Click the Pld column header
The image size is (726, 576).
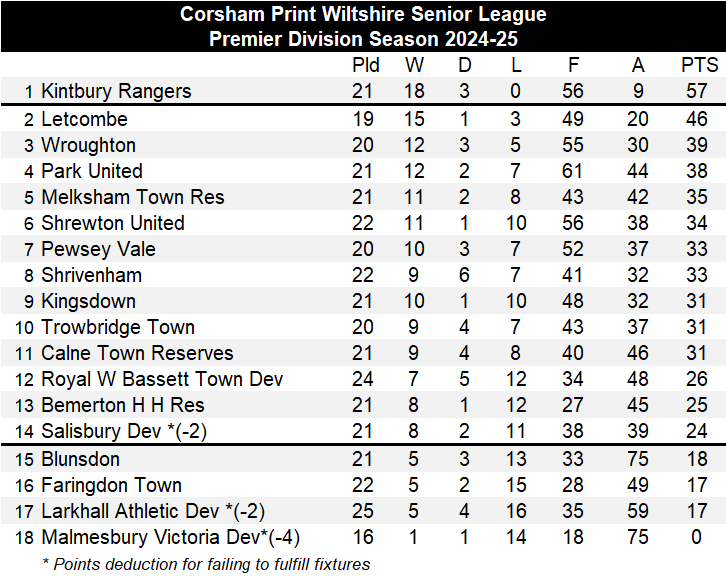(x=366, y=65)
